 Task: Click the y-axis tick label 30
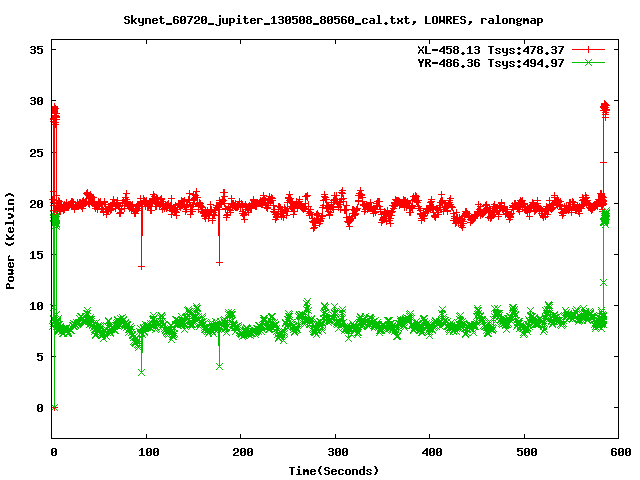pos(36,101)
